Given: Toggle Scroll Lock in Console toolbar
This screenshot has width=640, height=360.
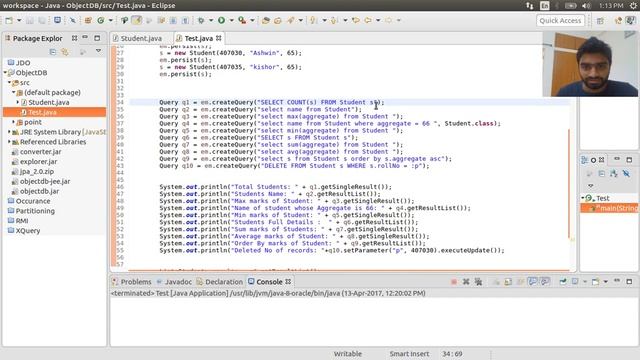Looking at the screenshot, I should coord(508,282).
